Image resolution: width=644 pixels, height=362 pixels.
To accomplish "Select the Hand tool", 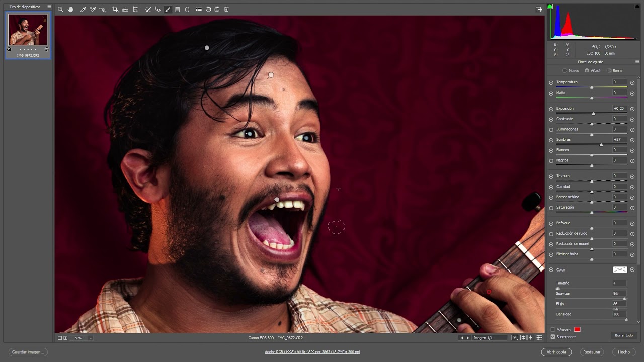I will [70, 9].
